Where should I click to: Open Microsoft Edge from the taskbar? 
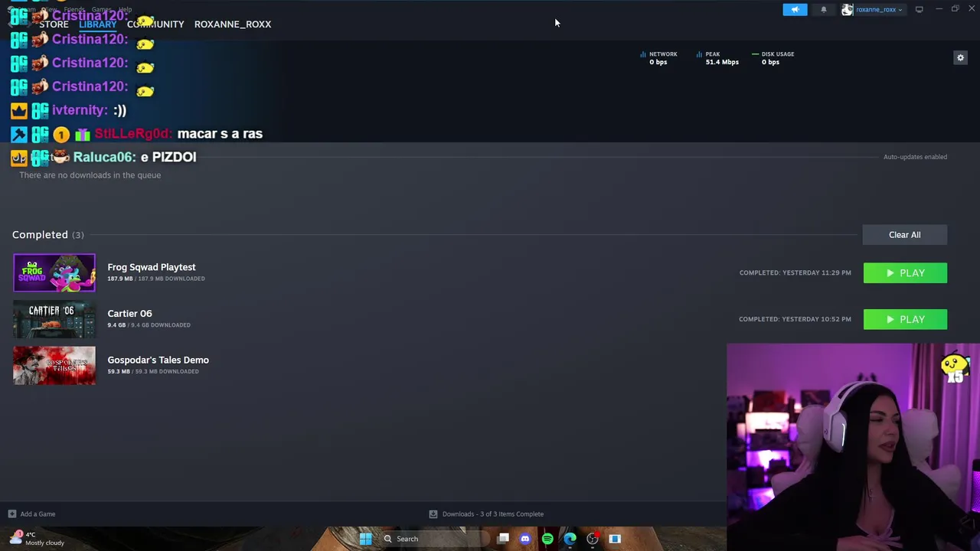[x=570, y=539]
